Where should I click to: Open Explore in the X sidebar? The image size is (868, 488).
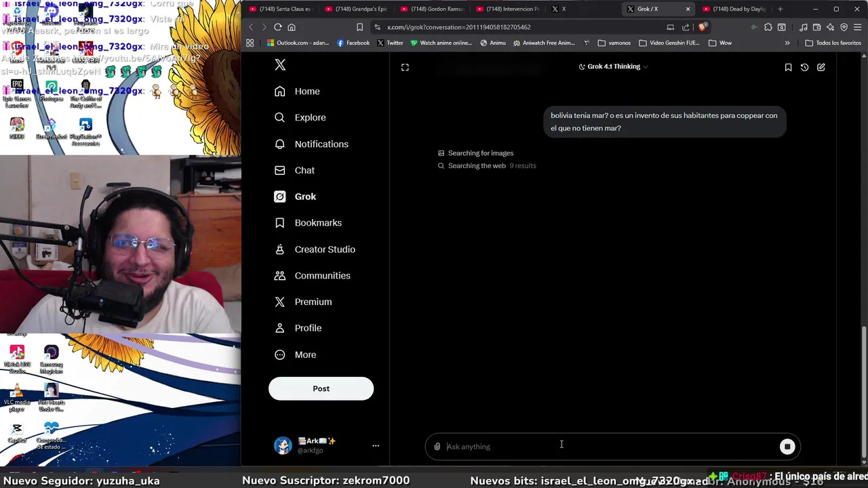pos(300,117)
